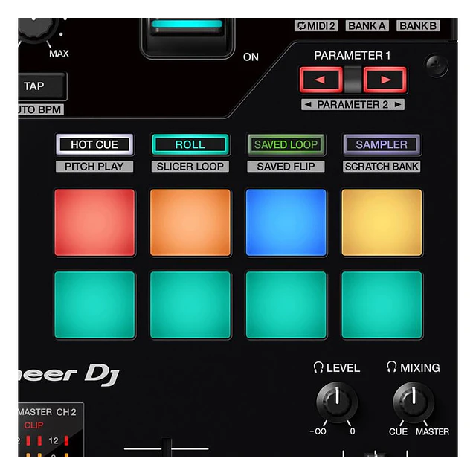Hit the orange performance pad

coord(190,222)
